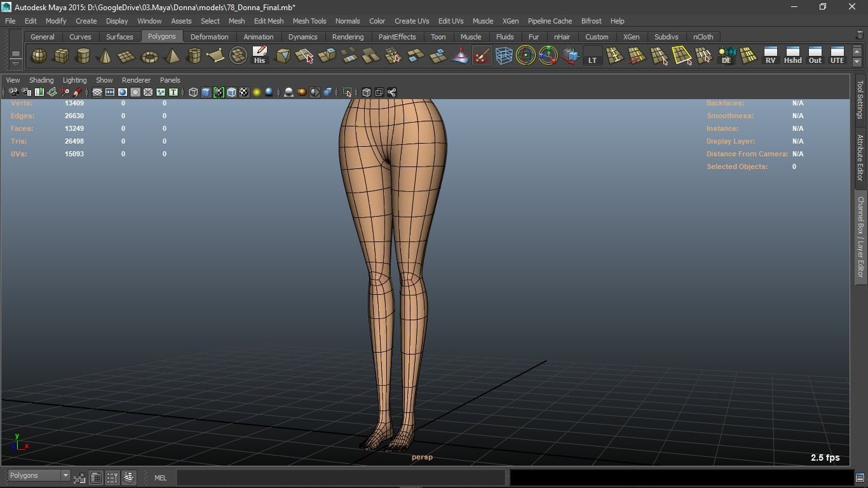Image resolution: width=868 pixels, height=488 pixels.
Task: Create a polygon torus from shelf
Action: pos(149,56)
